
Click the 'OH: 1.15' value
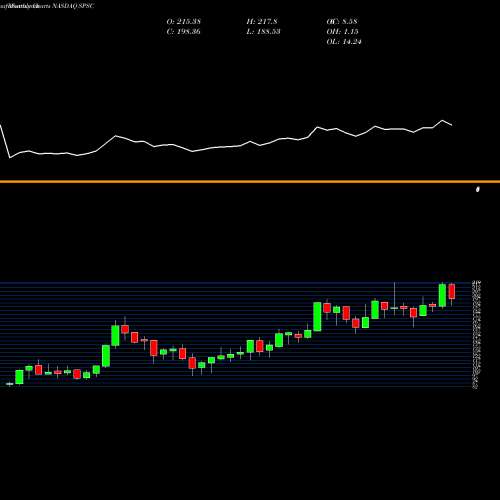pos(342,32)
